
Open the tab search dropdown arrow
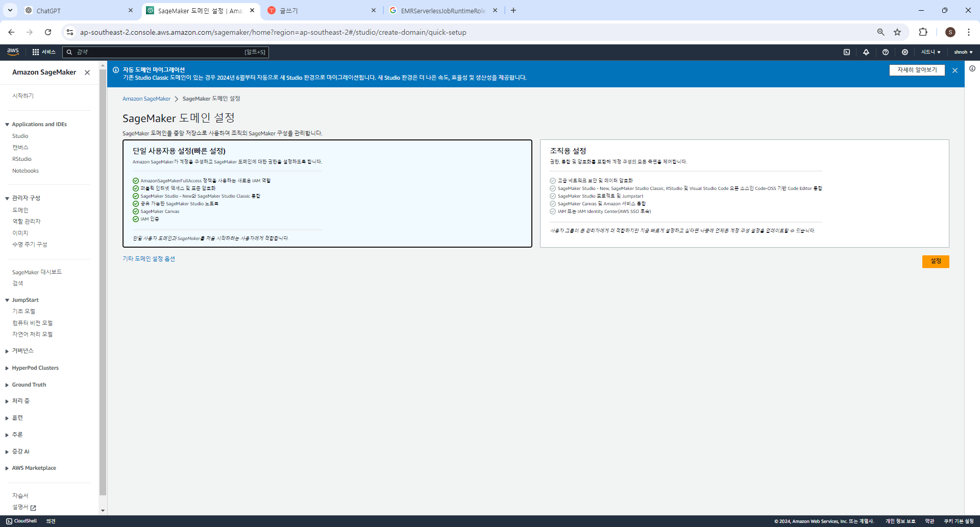click(10, 10)
